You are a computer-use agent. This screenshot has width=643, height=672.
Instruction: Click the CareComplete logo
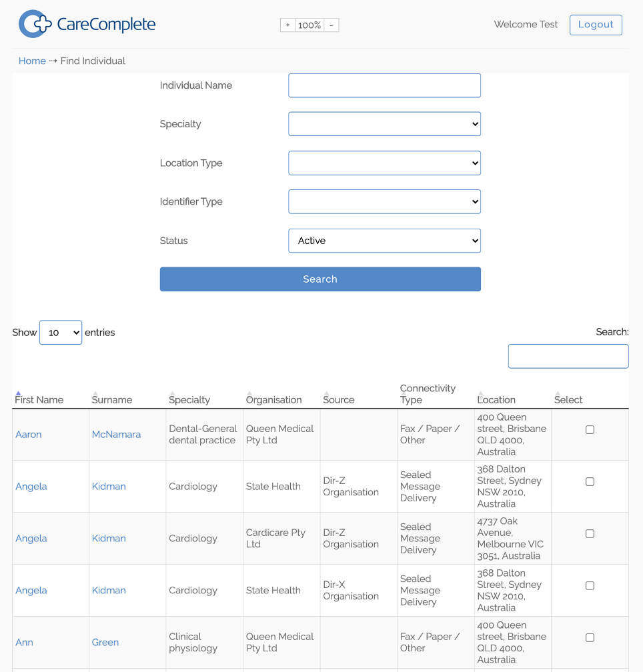tap(87, 24)
